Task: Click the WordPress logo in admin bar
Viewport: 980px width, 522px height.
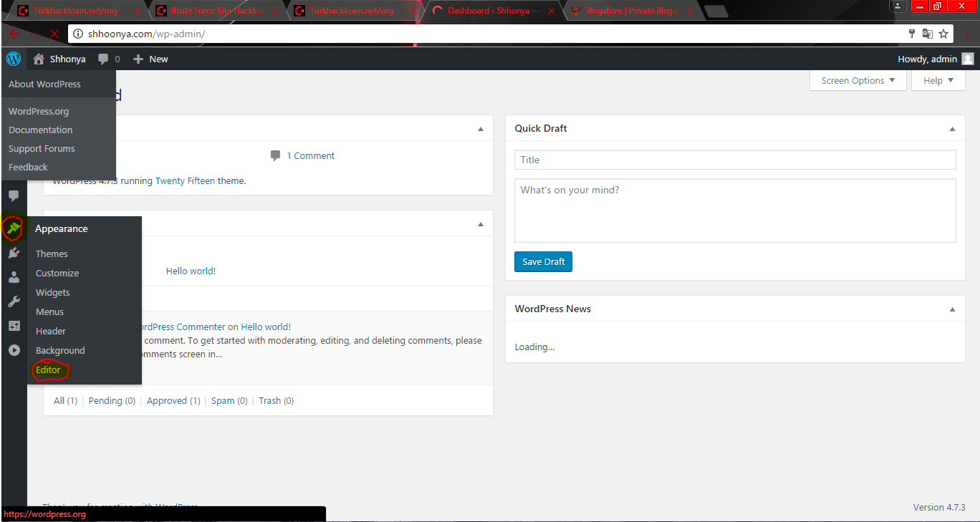Action: (x=14, y=59)
